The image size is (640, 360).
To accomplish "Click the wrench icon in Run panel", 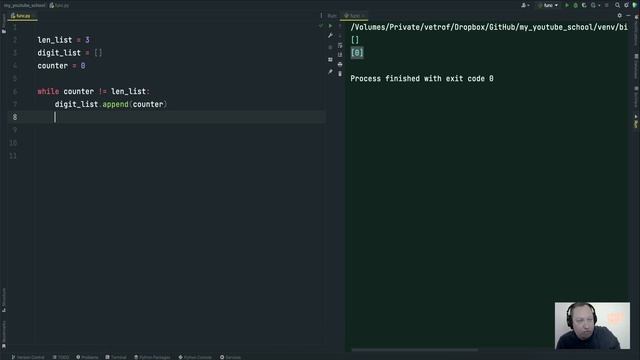I will [330, 36].
